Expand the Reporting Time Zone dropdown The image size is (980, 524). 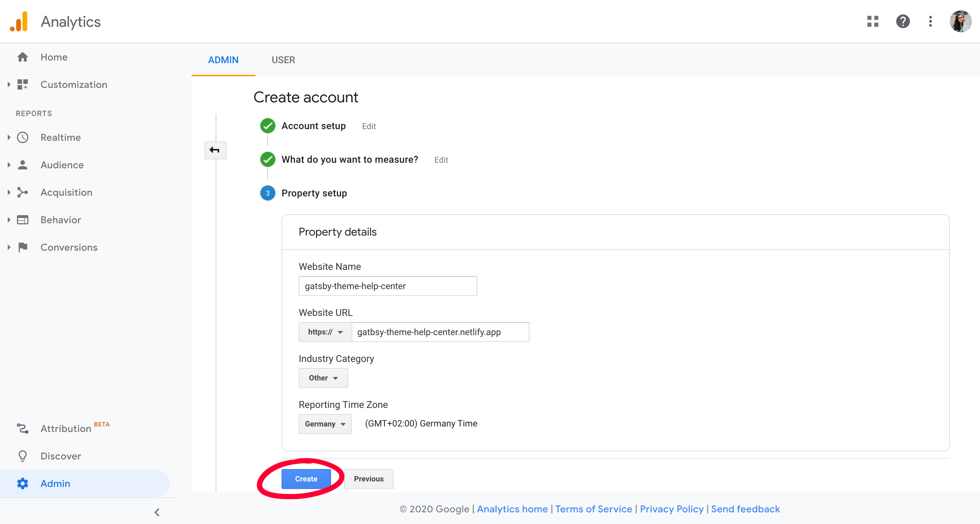[325, 423]
